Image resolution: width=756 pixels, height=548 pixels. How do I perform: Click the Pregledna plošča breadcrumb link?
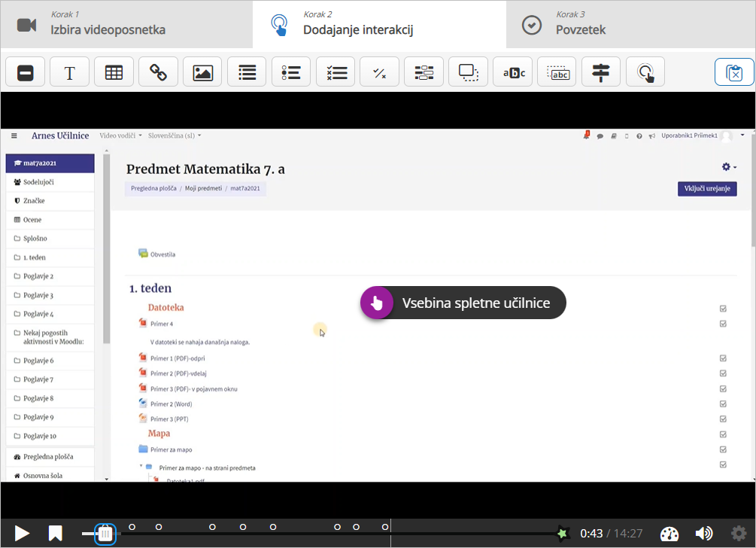click(153, 188)
